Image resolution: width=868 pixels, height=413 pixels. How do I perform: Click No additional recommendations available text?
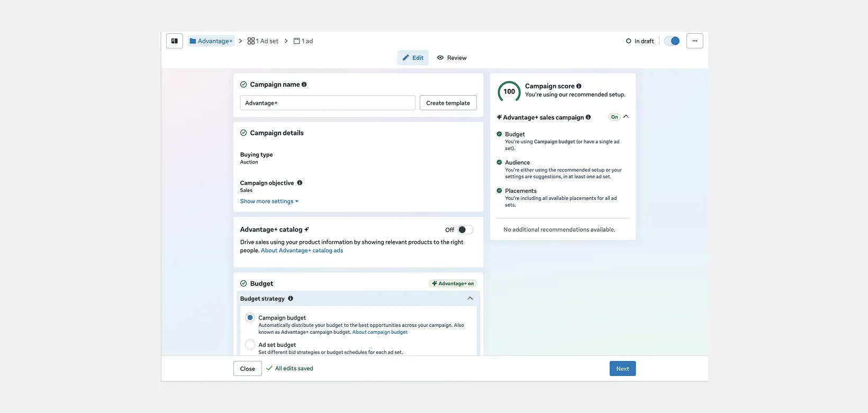click(559, 230)
